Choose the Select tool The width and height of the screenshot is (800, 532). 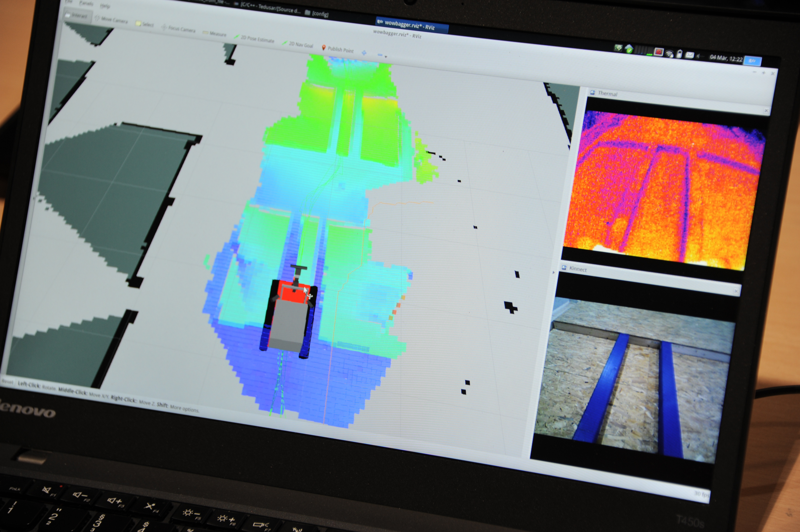[x=145, y=24]
